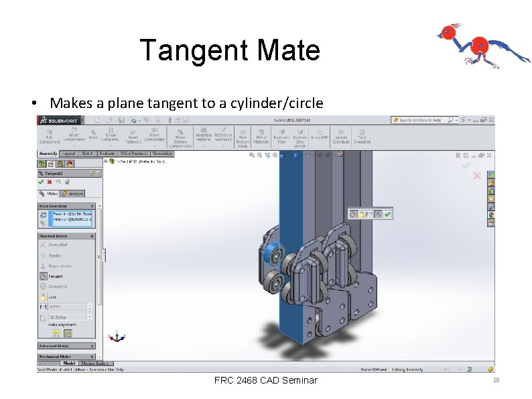The image size is (532, 399).
Task: Click the Mate toolbar button
Action: coord(93,135)
